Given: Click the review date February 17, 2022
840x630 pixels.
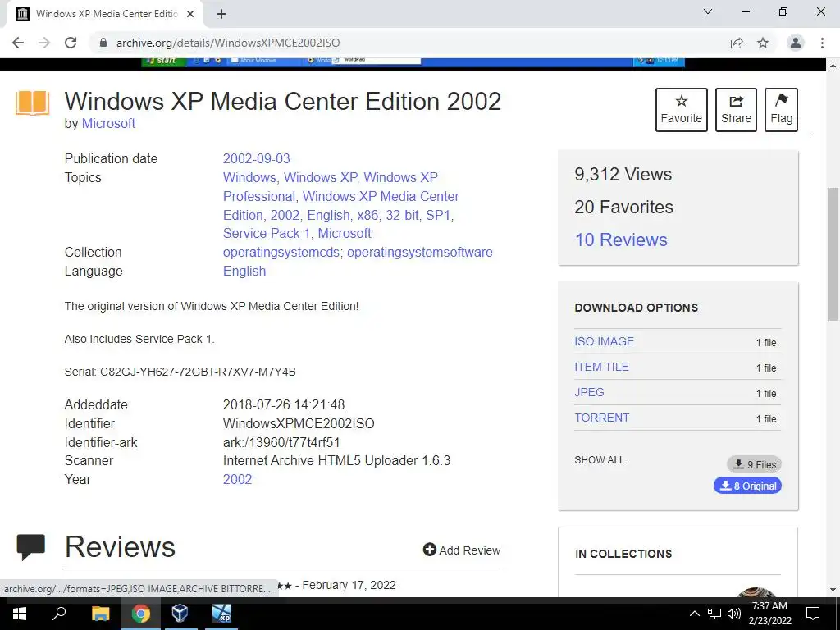Looking at the screenshot, I should [x=349, y=585].
